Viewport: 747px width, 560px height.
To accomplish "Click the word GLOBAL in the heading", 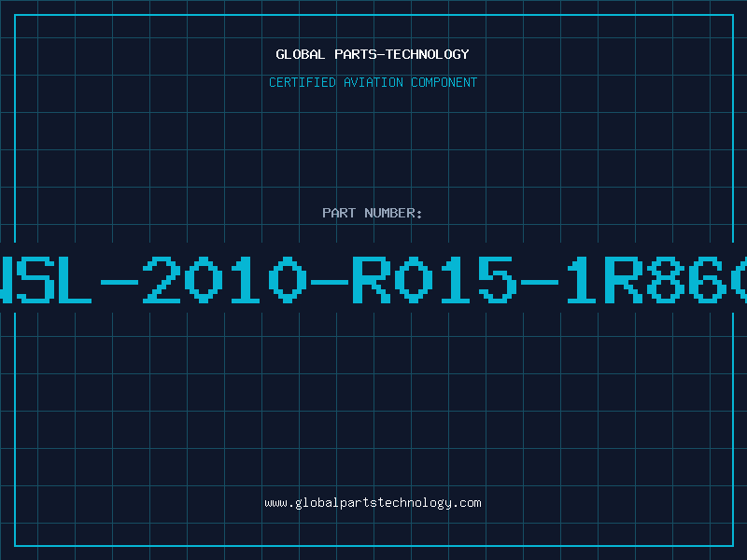I will (301, 55).
